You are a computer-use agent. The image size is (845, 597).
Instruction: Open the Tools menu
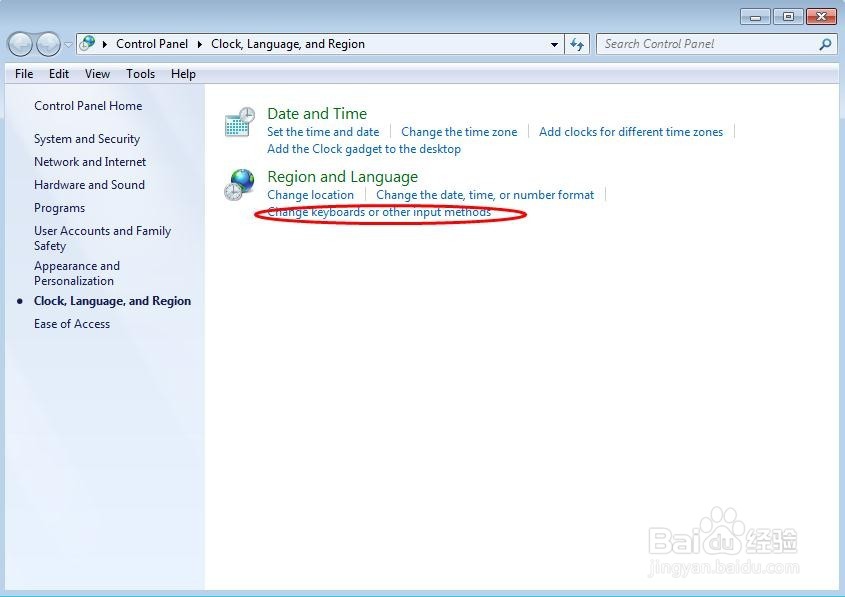(x=141, y=74)
